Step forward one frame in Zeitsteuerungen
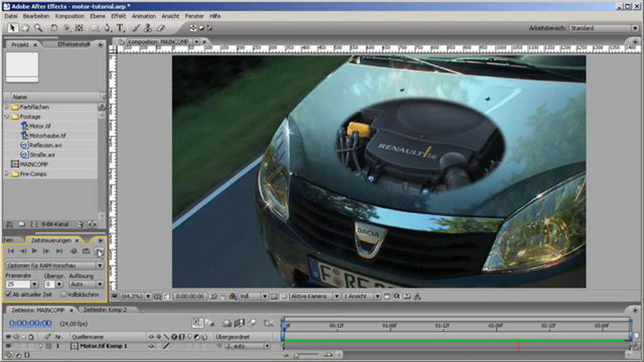 coord(46,251)
